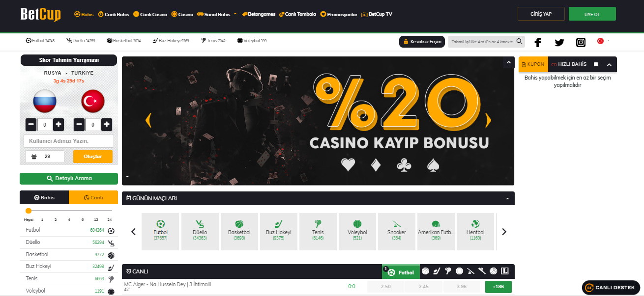Increase Russia score with plus button

tap(58, 125)
